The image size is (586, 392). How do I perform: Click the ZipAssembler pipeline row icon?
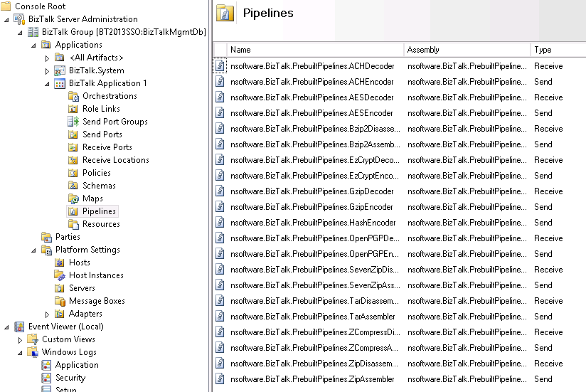pos(220,379)
